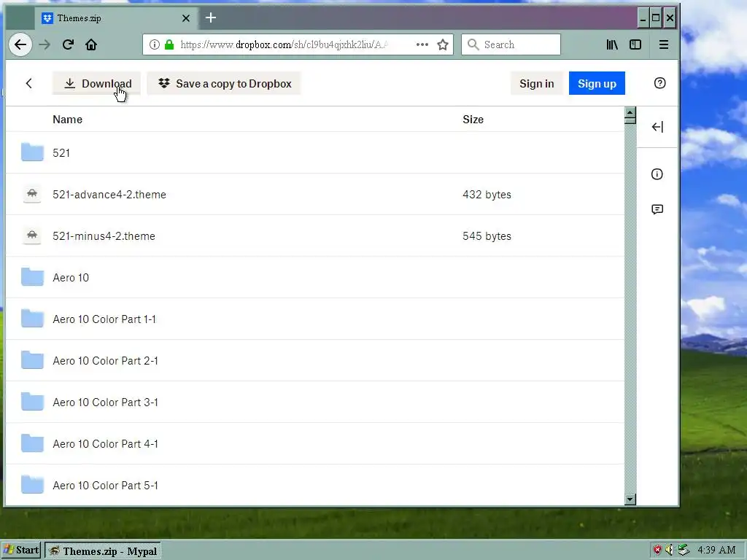The height and width of the screenshot is (560, 747).
Task: Show site information icon in address bar
Action: (155, 44)
